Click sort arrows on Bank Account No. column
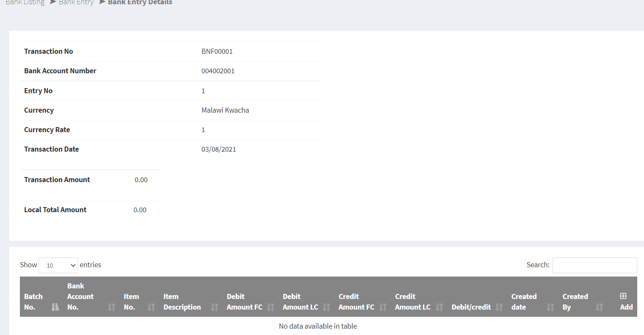The image size is (644, 335). point(111,307)
